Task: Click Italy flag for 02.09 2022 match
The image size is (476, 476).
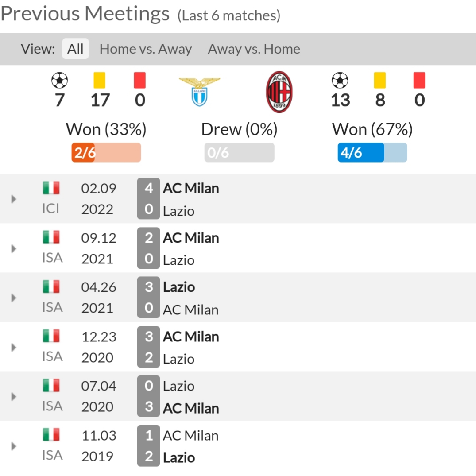Action: 51,188
